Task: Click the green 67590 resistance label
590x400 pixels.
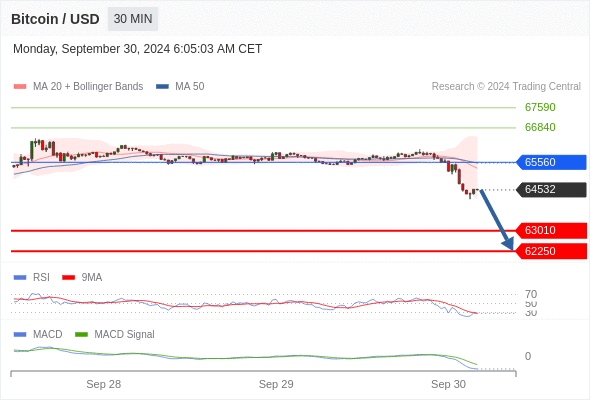Action: coord(540,107)
